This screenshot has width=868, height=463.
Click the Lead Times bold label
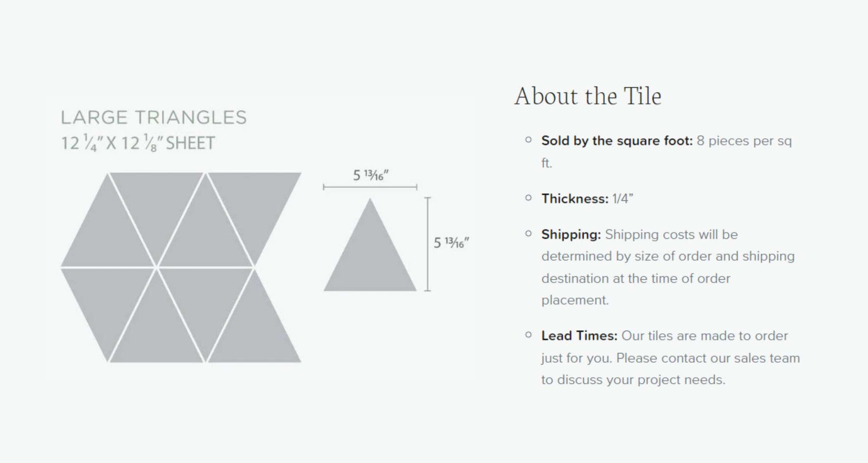point(579,336)
